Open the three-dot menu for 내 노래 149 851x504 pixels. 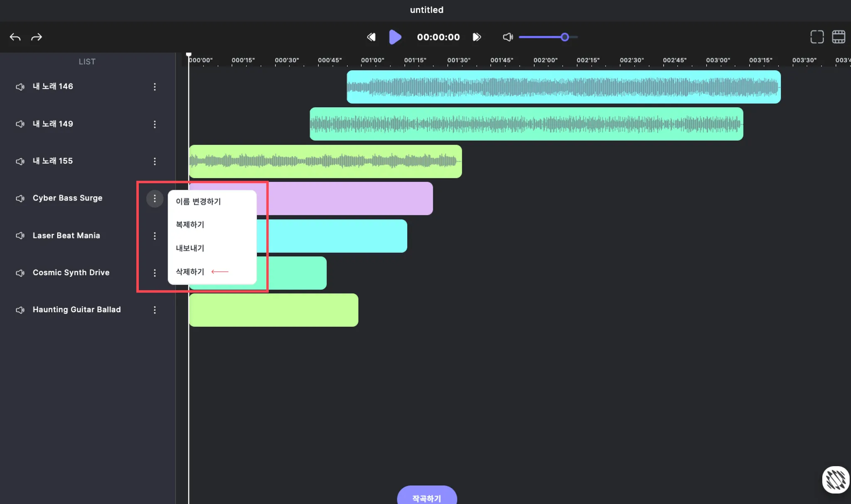tap(155, 124)
